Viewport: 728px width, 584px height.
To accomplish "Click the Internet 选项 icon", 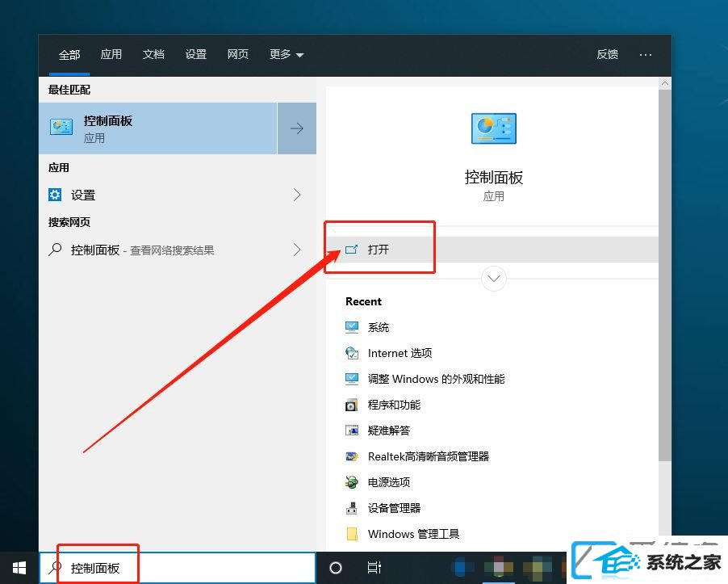I will 351,353.
